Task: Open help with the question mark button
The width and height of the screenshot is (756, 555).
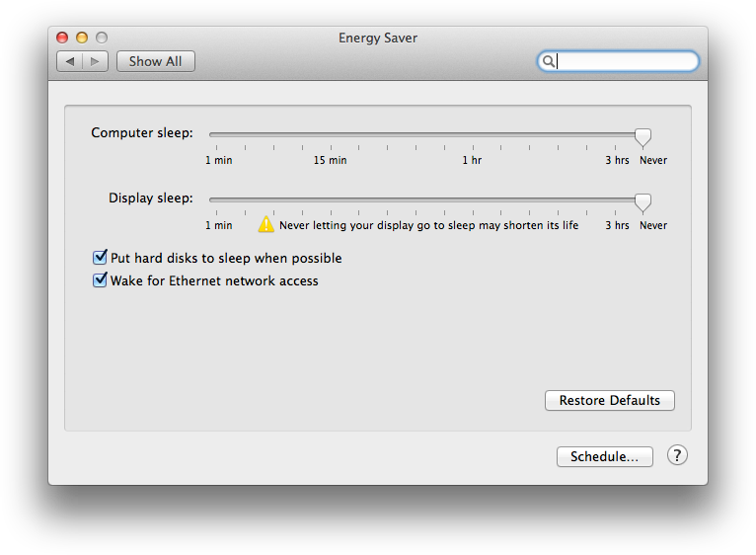Action: click(677, 455)
